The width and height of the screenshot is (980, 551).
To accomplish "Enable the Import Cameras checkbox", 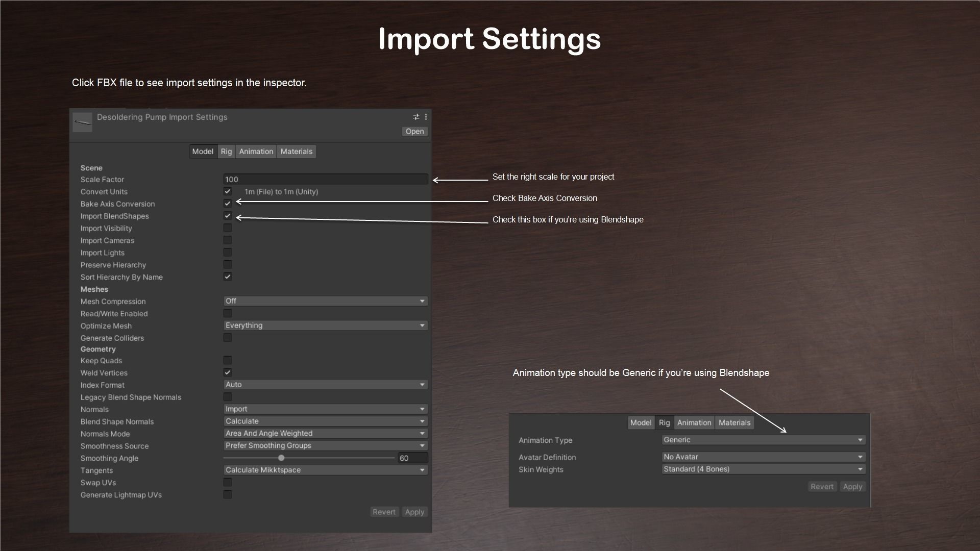I will pos(228,240).
